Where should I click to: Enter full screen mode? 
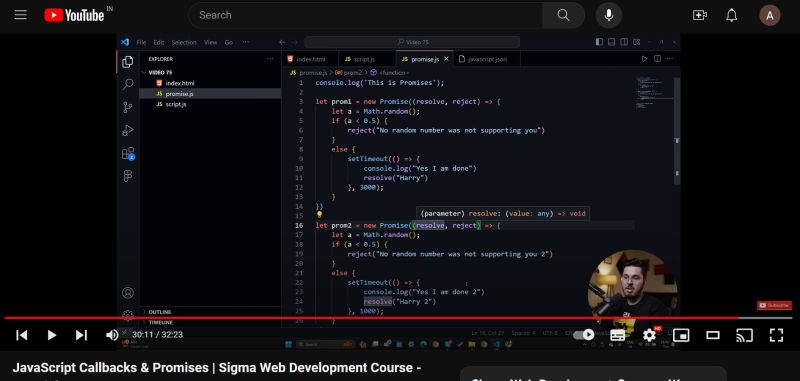point(776,335)
